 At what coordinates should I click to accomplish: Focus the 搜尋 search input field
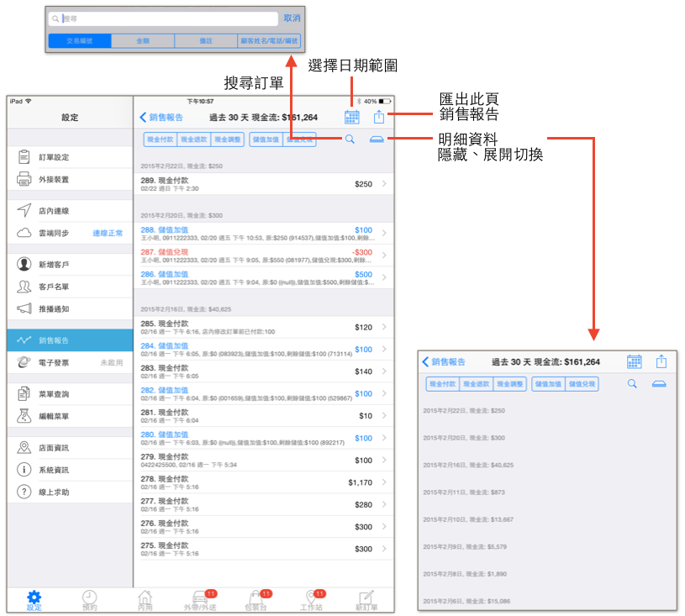(163, 18)
